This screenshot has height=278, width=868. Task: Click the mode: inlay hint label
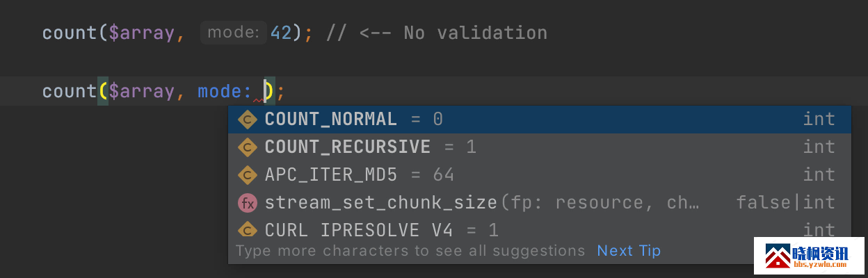(x=233, y=33)
